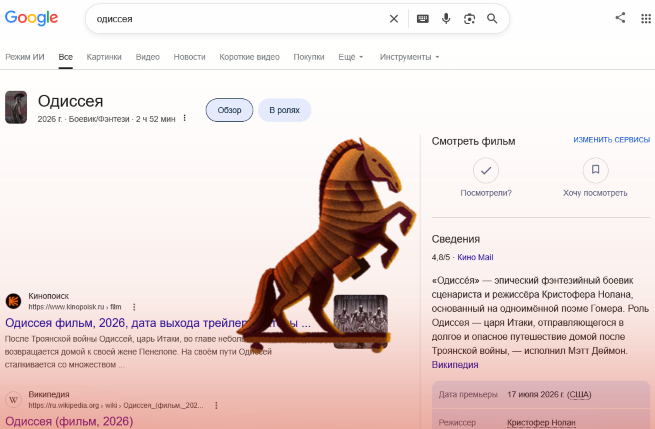The height and width of the screenshot is (429, 655).
Task: Switch to the Покупки tab
Action: pyautogui.click(x=309, y=57)
